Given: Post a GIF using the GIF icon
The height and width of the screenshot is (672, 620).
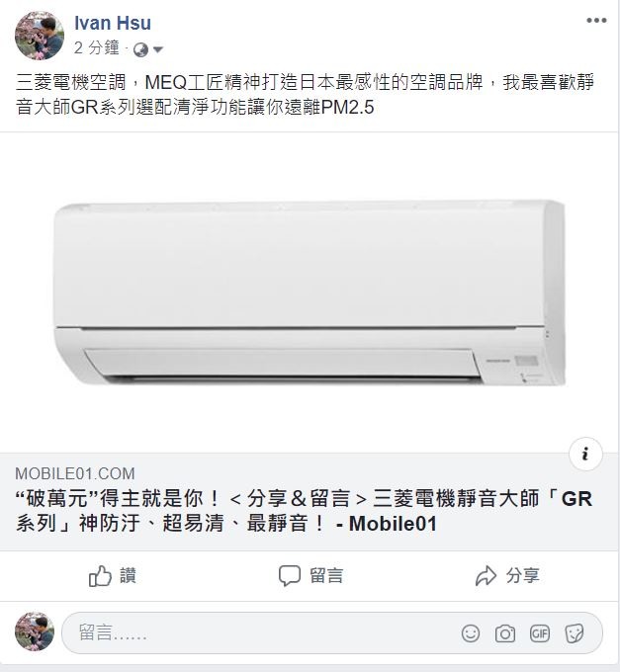Looking at the screenshot, I should click(x=539, y=633).
